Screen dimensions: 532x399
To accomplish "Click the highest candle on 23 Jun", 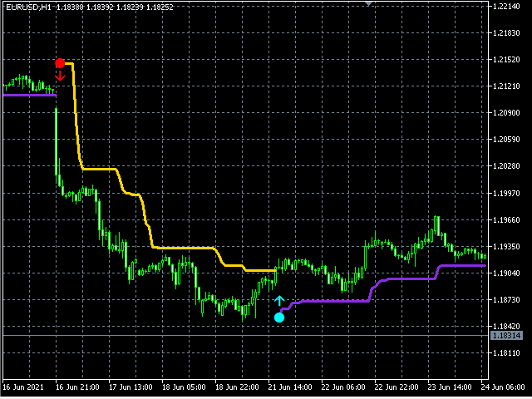I will pyautogui.click(x=436, y=225).
